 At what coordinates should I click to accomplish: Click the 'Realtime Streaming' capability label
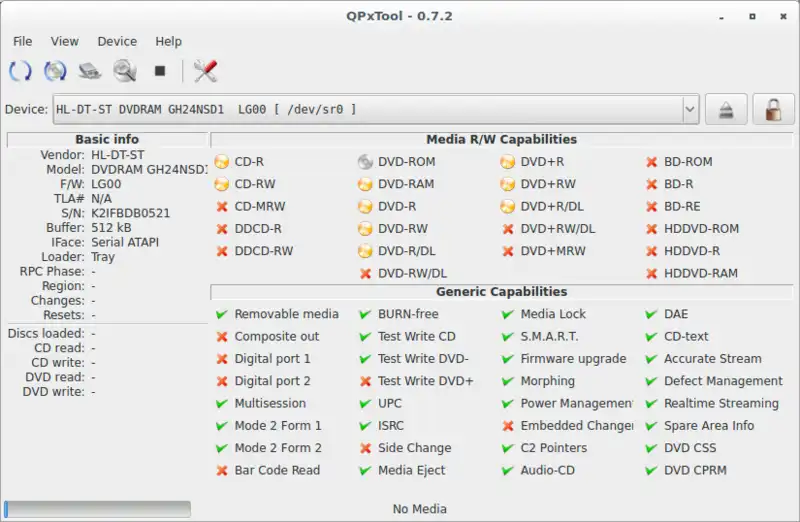pyautogui.click(x=721, y=403)
